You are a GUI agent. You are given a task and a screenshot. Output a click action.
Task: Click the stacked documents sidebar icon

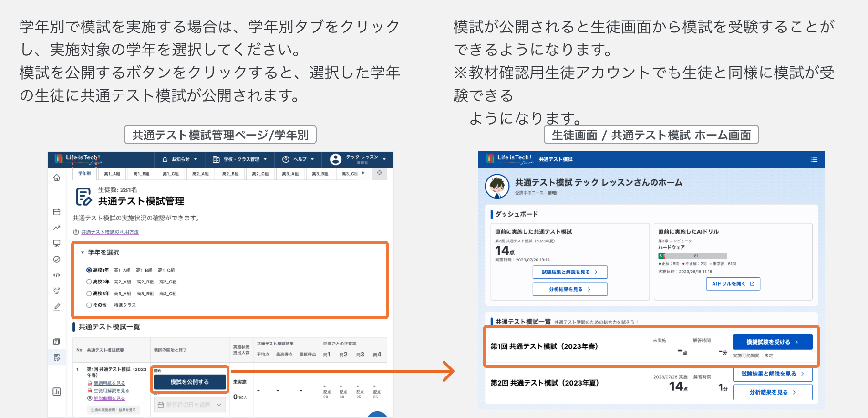point(57,341)
